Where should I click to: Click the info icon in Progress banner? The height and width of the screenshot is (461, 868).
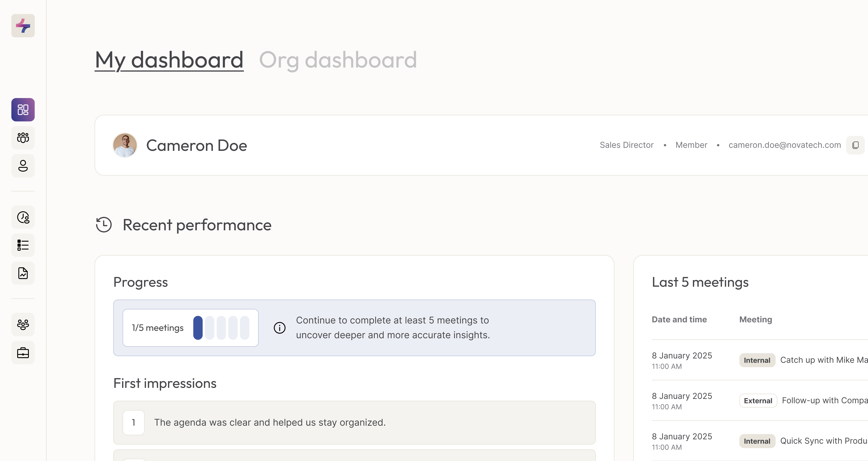[279, 328]
